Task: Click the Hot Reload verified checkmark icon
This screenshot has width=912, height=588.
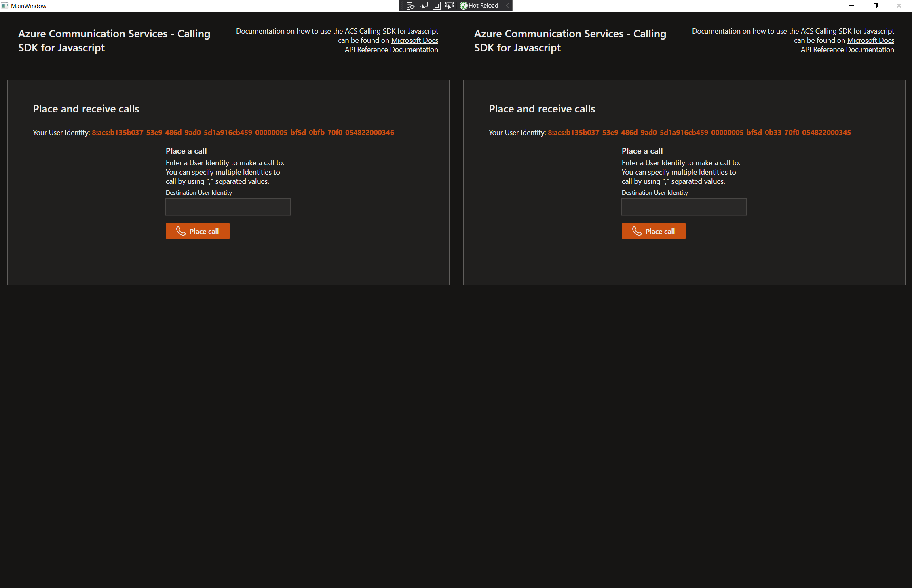Action: [x=464, y=5]
